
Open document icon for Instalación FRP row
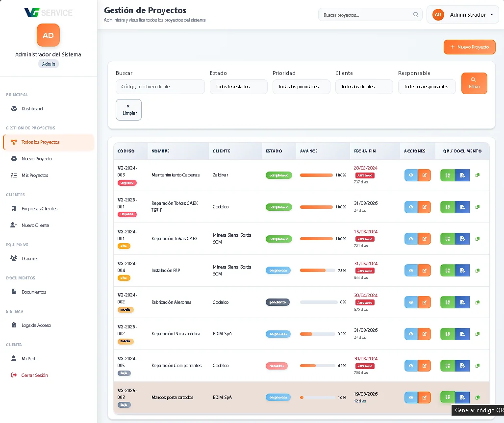click(x=462, y=271)
